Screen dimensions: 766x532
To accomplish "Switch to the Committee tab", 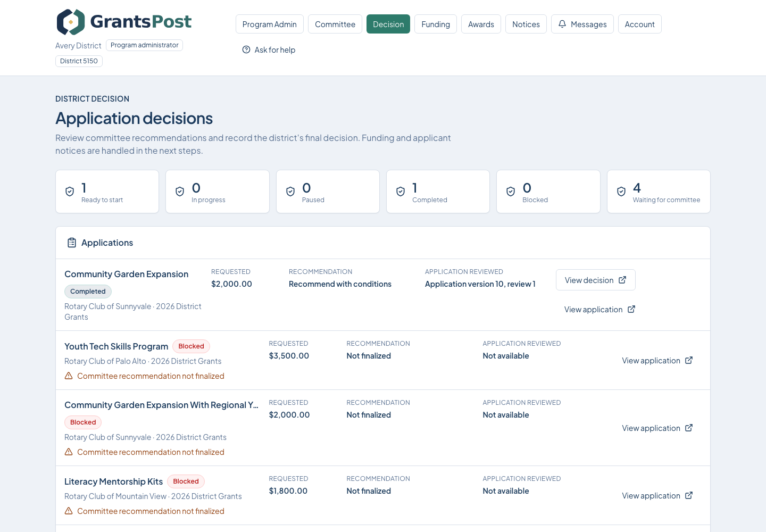I will [335, 24].
